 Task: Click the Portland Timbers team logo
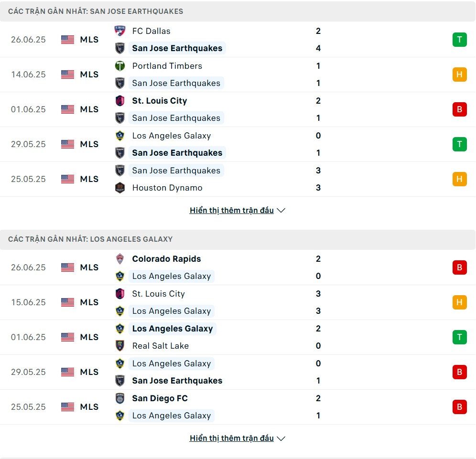120,66
